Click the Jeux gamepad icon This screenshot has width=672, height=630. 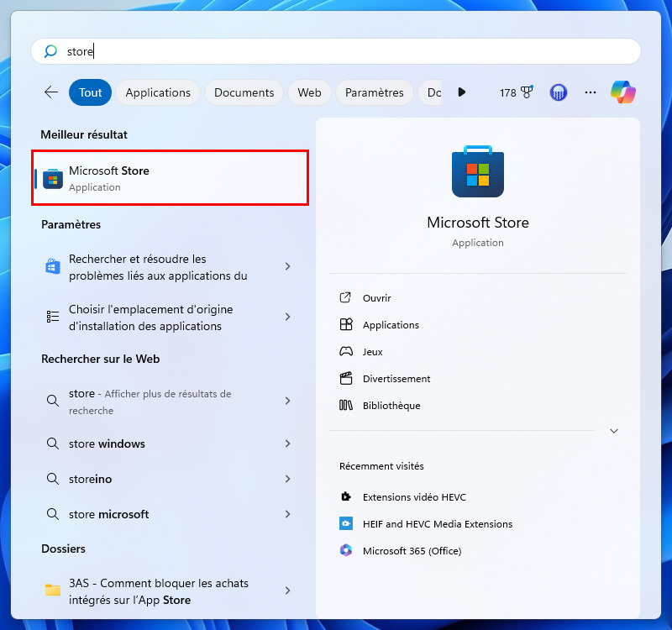coord(346,351)
